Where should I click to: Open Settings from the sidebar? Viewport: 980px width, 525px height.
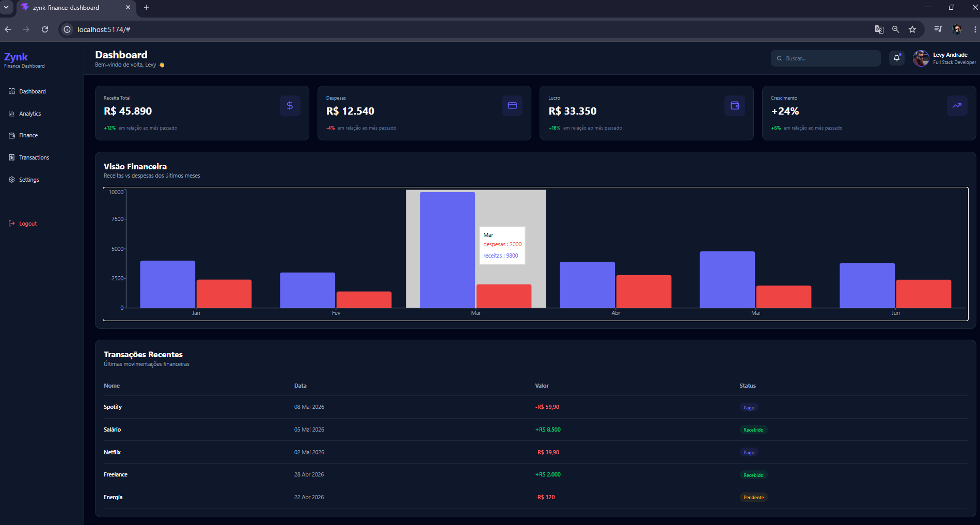tap(24, 180)
